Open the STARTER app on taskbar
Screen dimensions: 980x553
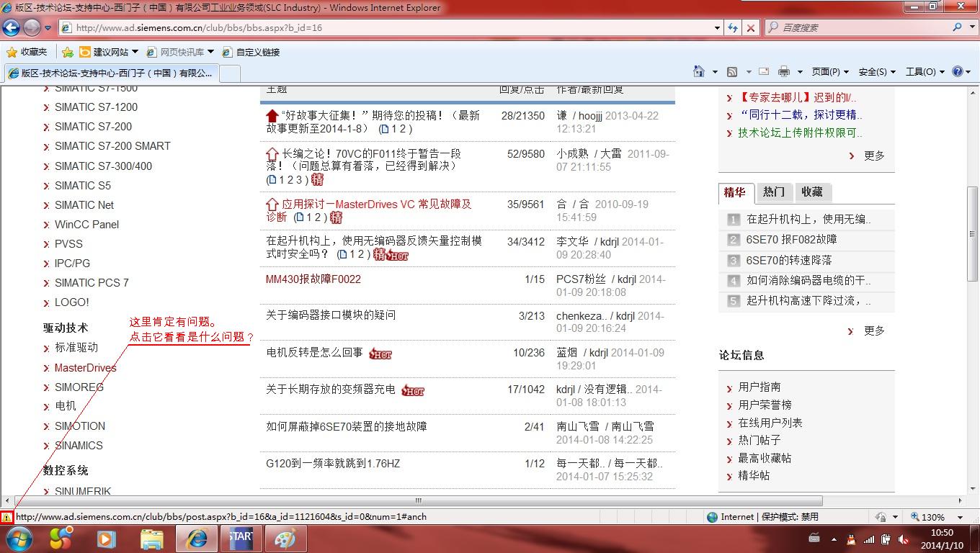point(240,539)
